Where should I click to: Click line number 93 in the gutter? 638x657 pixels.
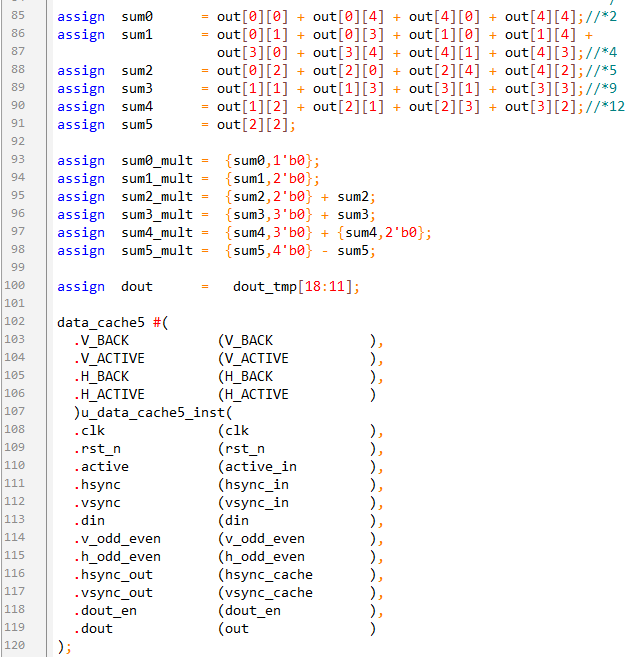coord(18,160)
